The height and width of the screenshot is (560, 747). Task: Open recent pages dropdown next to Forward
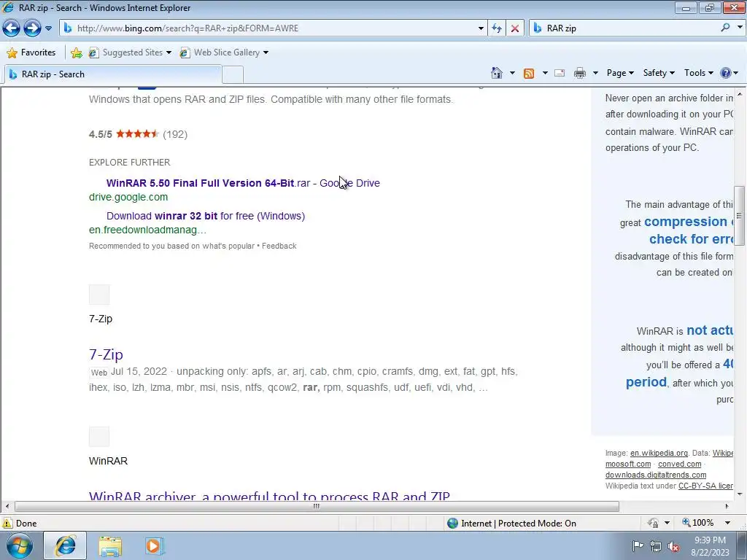(x=48, y=28)
